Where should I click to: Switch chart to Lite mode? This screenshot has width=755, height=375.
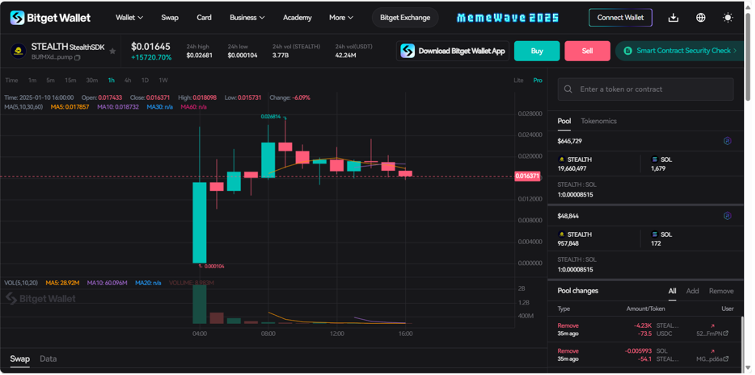tap(518, 80)
